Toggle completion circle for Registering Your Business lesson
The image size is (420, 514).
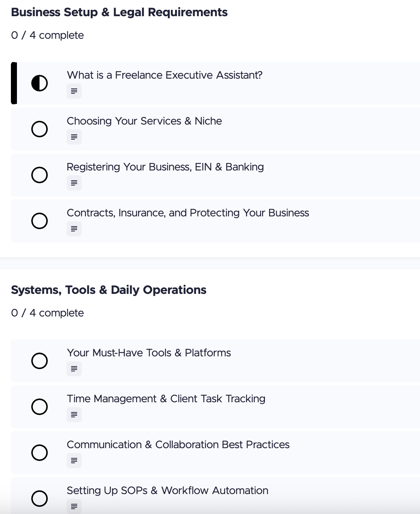pyautogui.click(x=40, y=175)
